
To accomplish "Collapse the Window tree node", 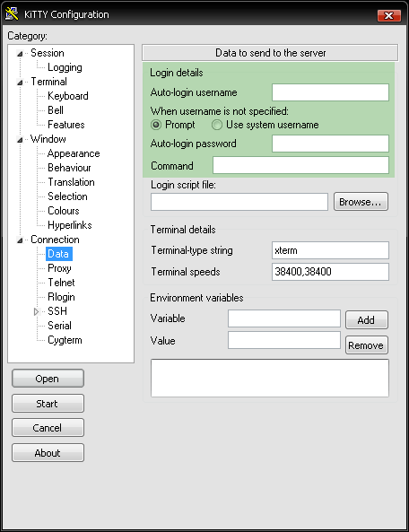I will click(20, 140).
